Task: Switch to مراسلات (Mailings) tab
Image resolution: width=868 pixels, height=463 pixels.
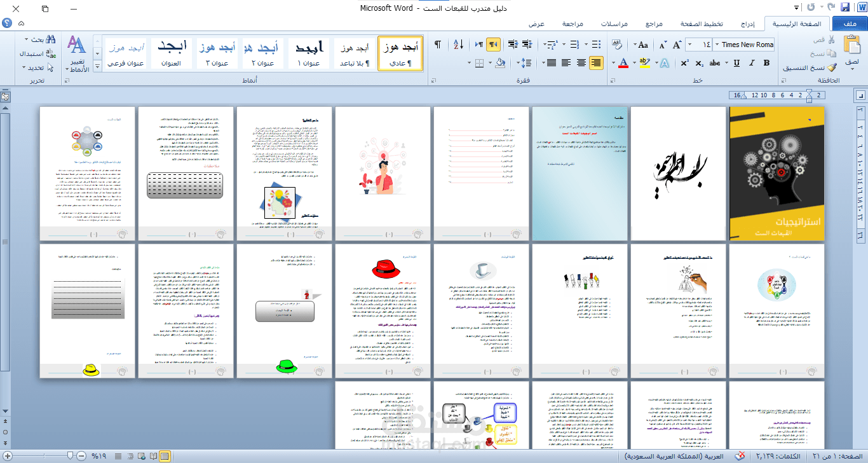Action: [x=614, y=24]
